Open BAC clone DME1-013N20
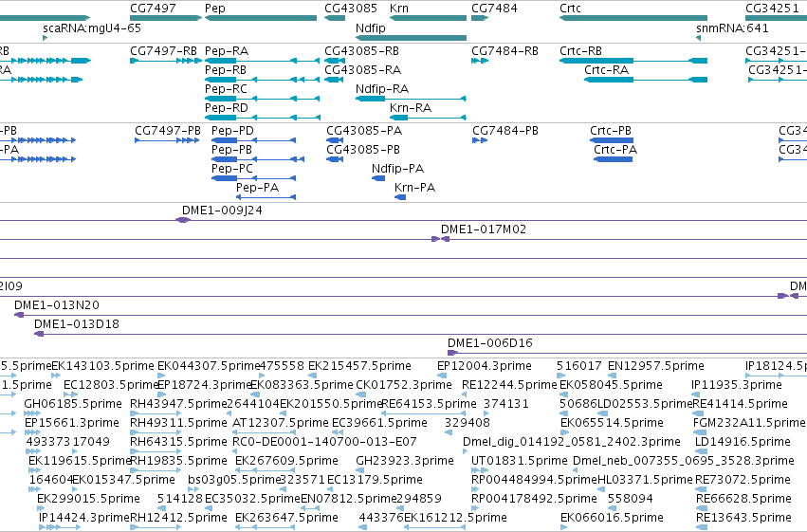The image size is (807, 532). pyautogui.click(x=57, y=305)
